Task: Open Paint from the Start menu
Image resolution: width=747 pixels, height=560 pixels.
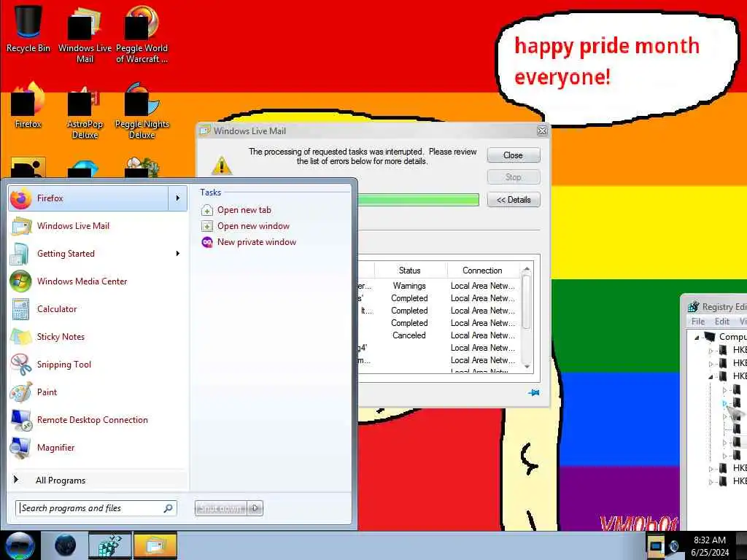Action: (98, 392)
